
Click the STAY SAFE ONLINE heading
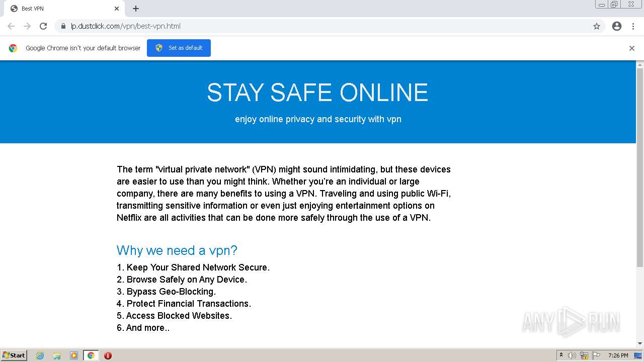point(317,93)
